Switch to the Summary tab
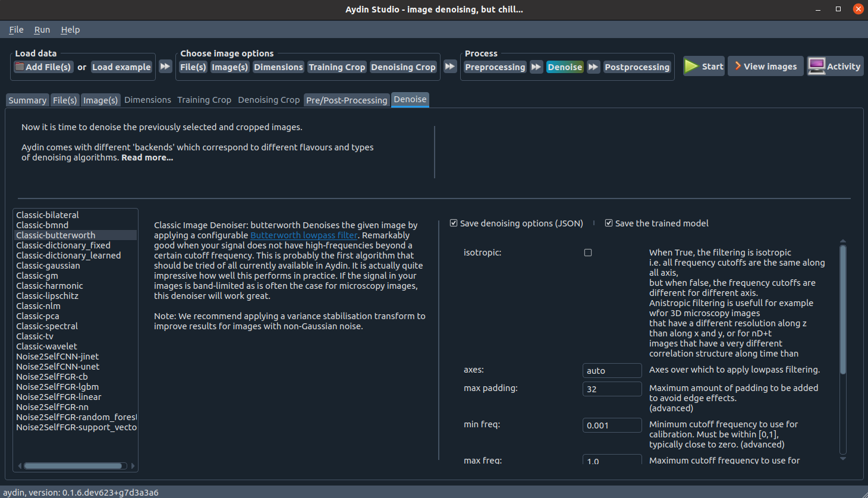The image size is (868, 498). click(x=27, y=100)
